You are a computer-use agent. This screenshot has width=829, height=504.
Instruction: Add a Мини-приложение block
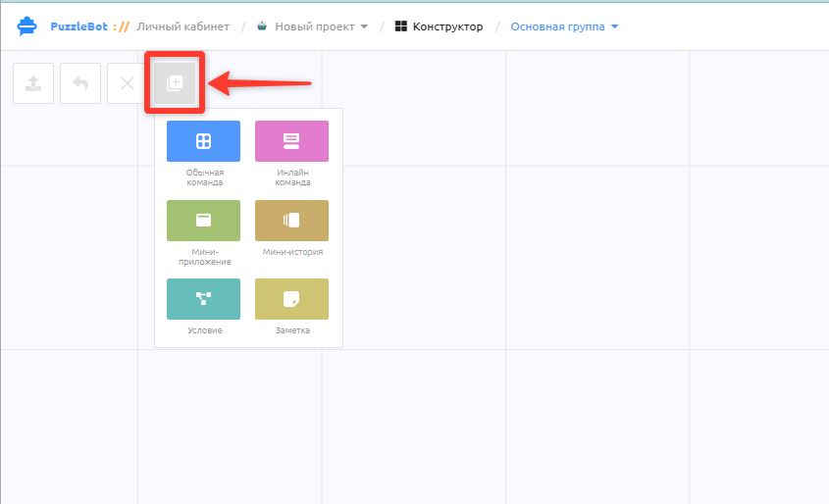point(203,221)
